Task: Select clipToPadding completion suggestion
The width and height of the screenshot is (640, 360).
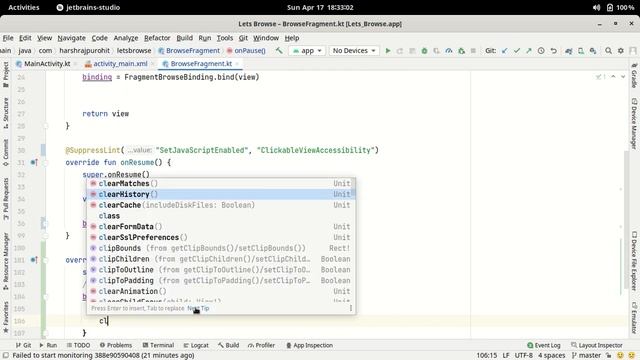Action: point(221,280)
